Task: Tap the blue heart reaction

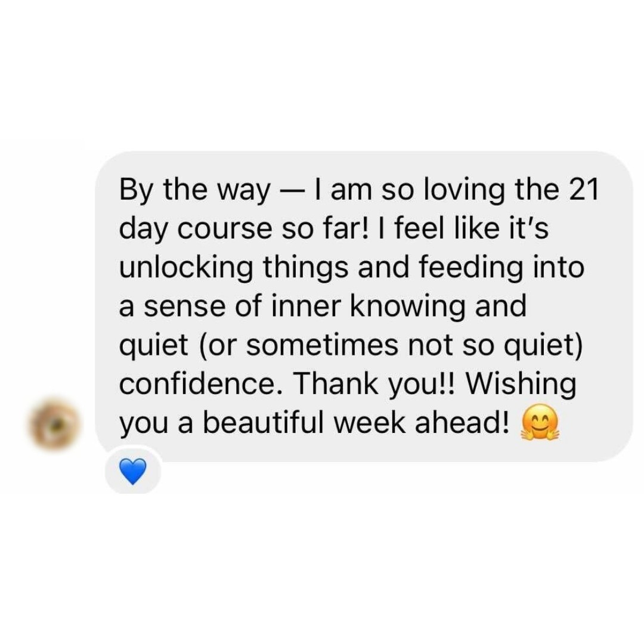Action: [x=132, y=472]
